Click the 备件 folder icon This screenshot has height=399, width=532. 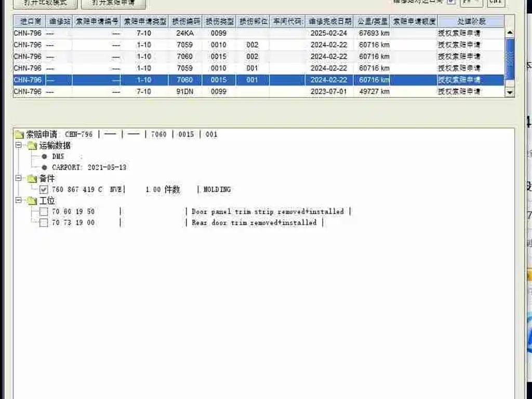[x=32, y=179]
